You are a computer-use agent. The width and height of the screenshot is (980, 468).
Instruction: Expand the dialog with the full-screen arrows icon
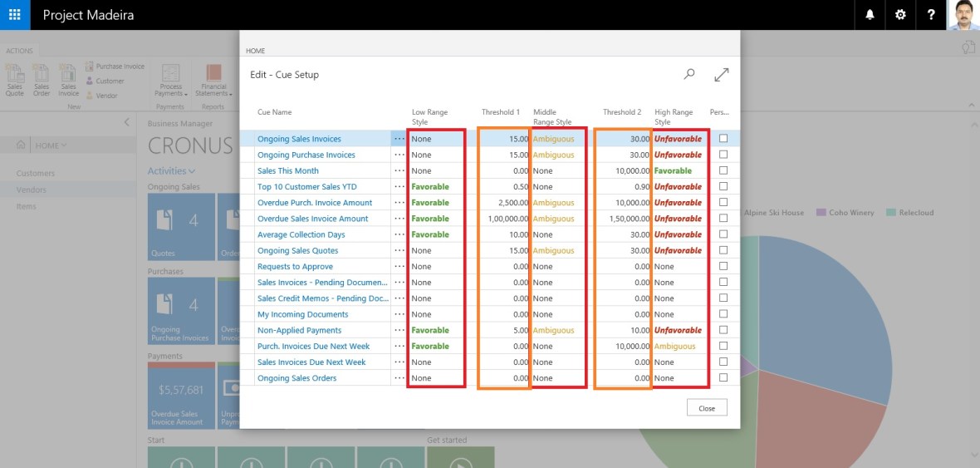point(721,75)
